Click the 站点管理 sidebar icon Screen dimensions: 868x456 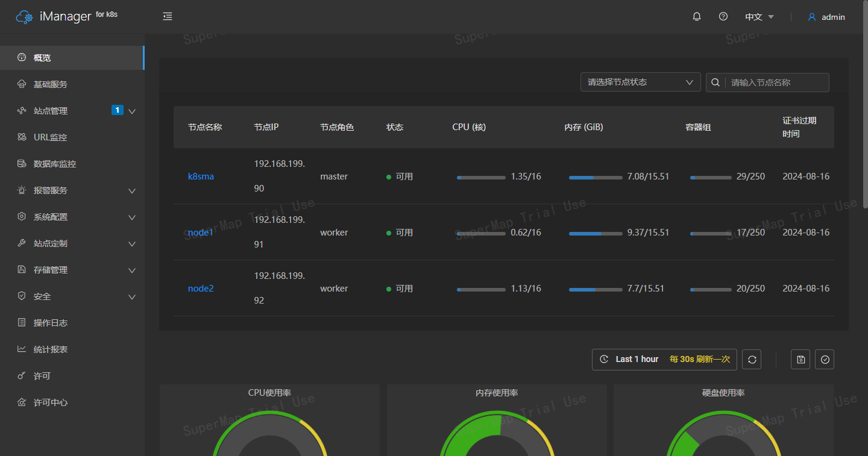click(x=22, y=111)
